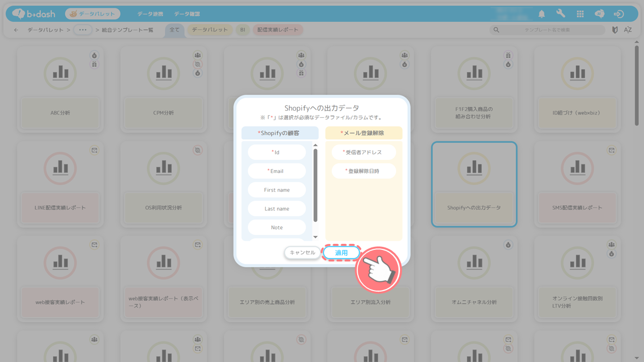
Task: Click the Shopifyの顧客 data file header
Action: [x=280, y=133]
